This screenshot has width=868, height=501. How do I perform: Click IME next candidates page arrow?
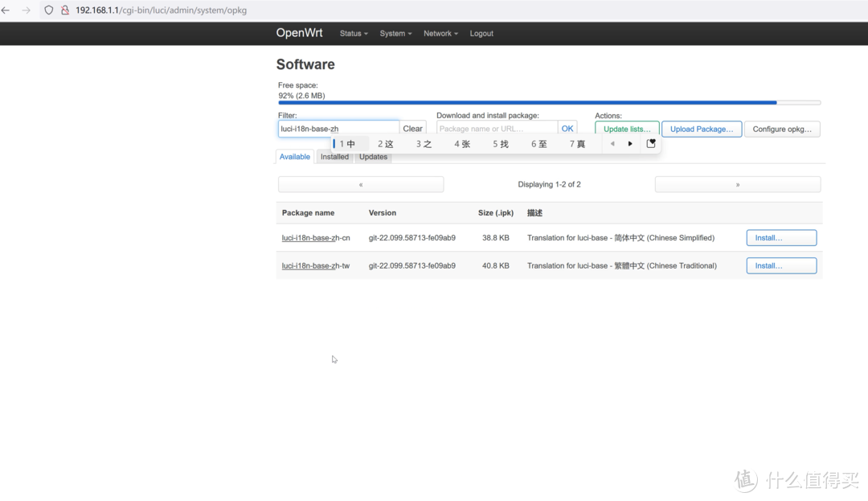point(630,144)
